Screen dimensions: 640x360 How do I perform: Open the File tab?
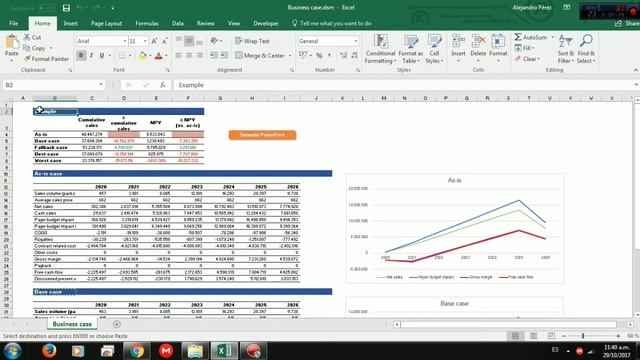(x=13, y=23)
